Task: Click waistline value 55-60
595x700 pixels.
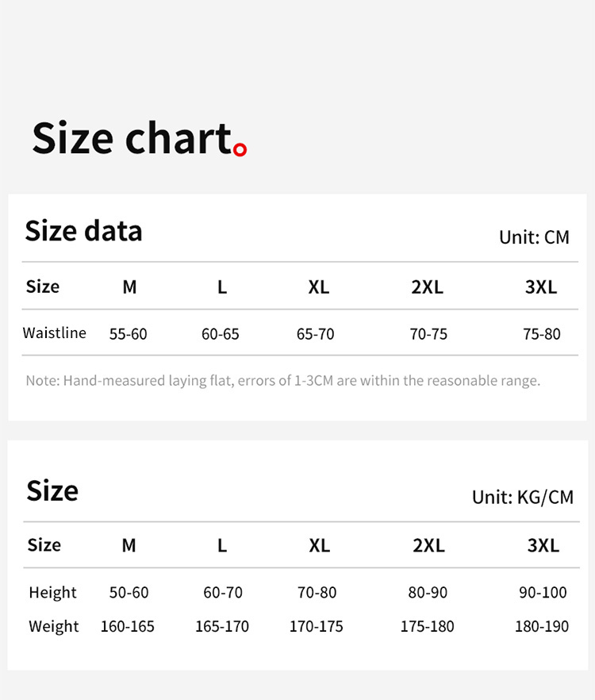Action: pyautogui.click(x=129, y=334)
